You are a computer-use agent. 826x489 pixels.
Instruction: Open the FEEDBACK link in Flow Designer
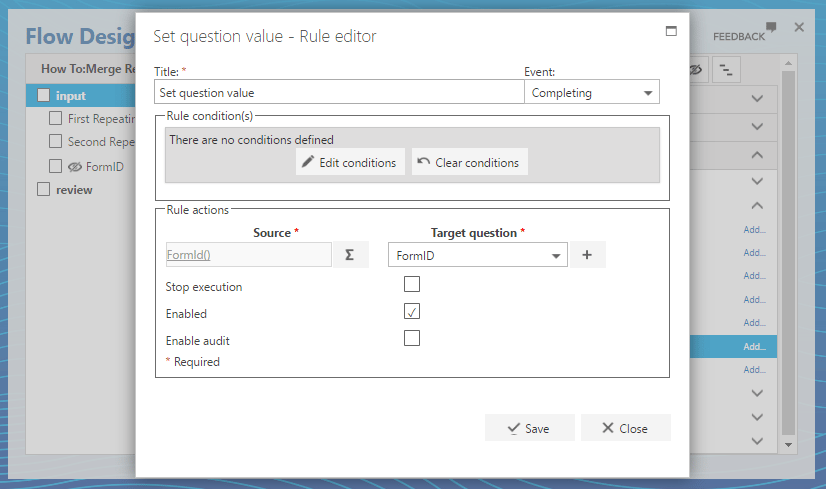pos(739,37)
